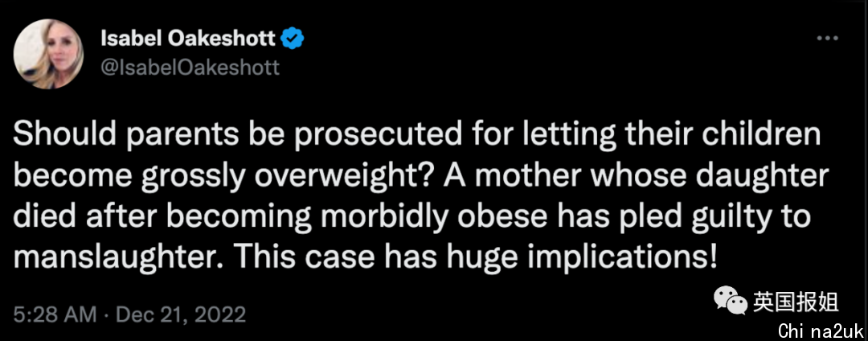
Task: Visit the @IsabelOakeshott handle link
Action: click(191, 68)
